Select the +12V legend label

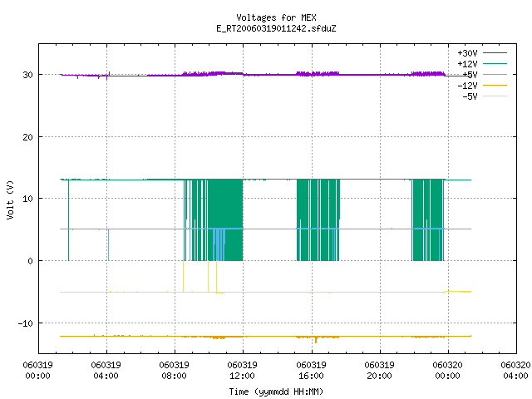coord(467,64)
